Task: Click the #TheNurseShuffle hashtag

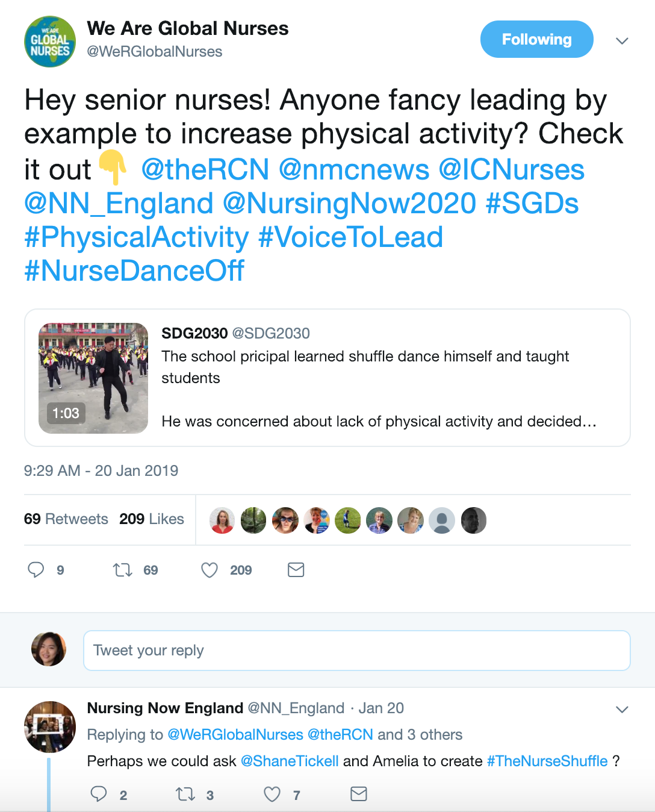Action: tap(547, 761)
